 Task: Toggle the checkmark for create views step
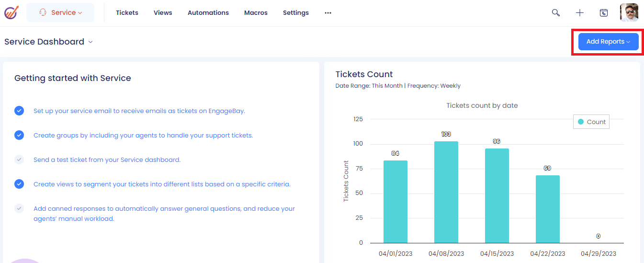tap(19, 184)
